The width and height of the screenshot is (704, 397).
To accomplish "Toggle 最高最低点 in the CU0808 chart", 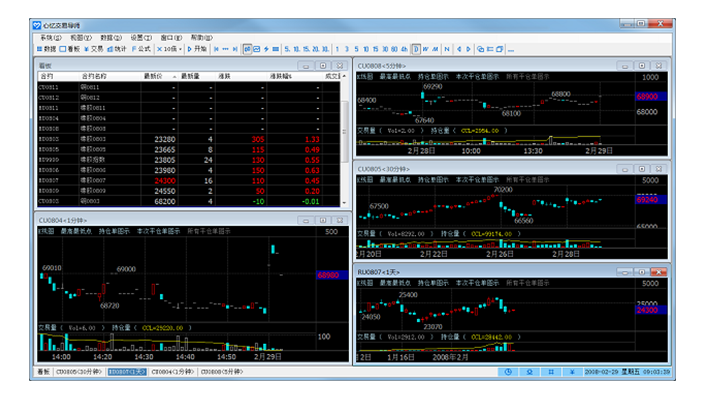I will click(x=395, y=77).
